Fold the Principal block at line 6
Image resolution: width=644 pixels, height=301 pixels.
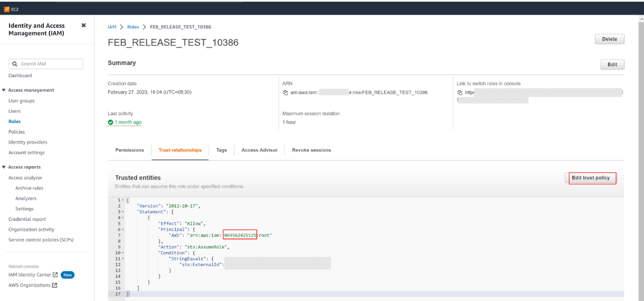tap(123, 229)
